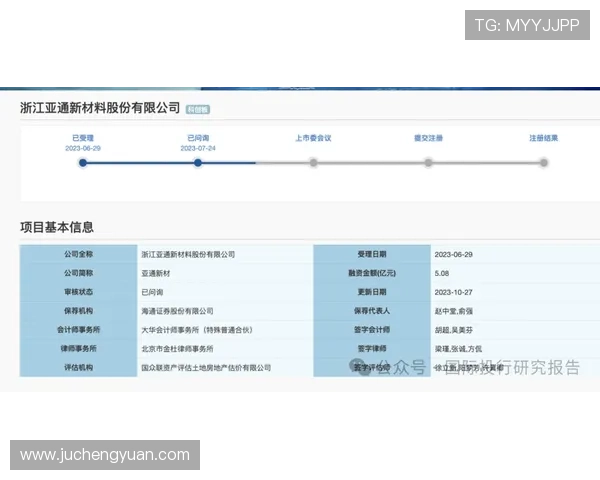Click the 受理日期 value 2023-06-29 in table
This screenshot has width=600, height=480.
(453, 254)
